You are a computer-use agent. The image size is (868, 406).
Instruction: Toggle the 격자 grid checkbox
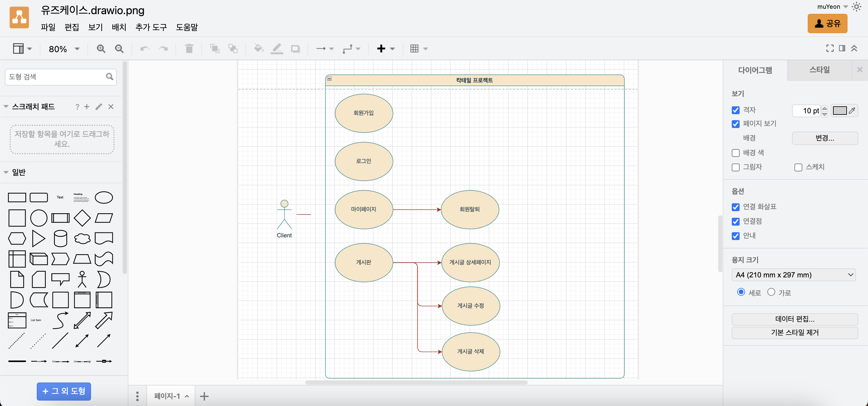click(x=736, y=111)
